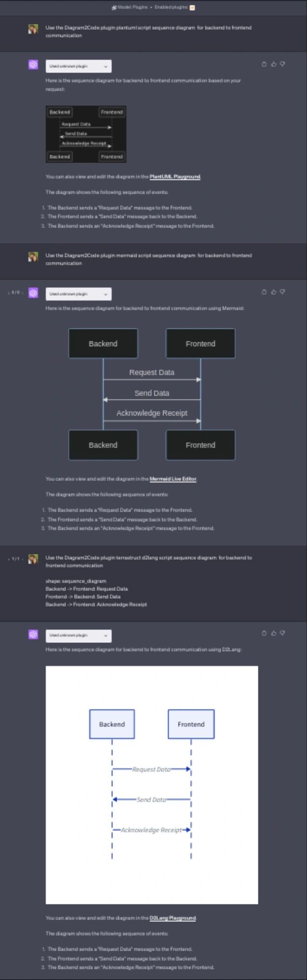Click the Mermaid sequence diagram image
This screenshot has width=307, height=980.
tap(152, 394)
